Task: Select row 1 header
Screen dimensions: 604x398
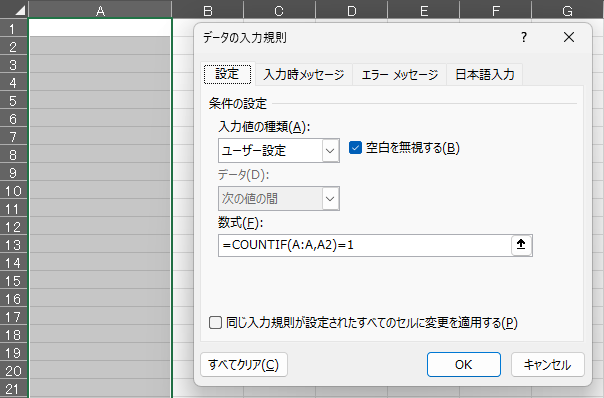Action: tap(13, 28)
